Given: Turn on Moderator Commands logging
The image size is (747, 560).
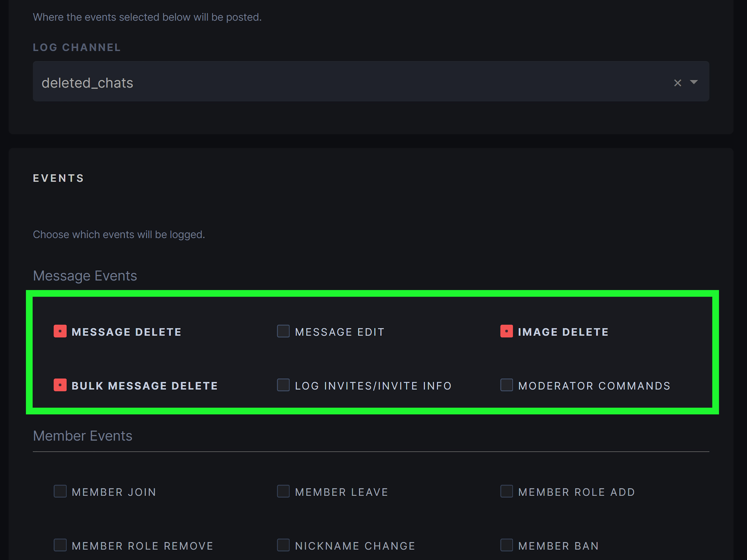Looking at the screenshot, I should pos(506,385).
